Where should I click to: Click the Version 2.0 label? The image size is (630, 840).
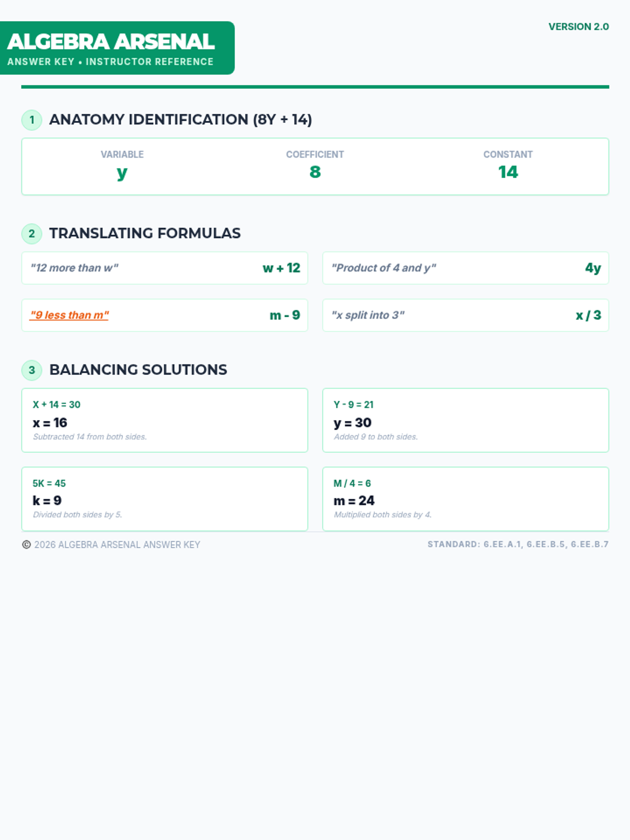pos(578,27)
